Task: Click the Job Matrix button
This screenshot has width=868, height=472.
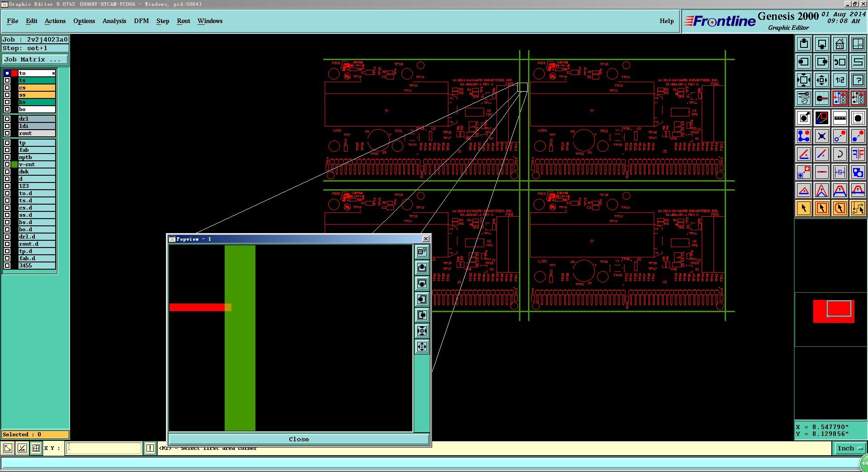Action: pyautogui.click(x=35, y=60)
